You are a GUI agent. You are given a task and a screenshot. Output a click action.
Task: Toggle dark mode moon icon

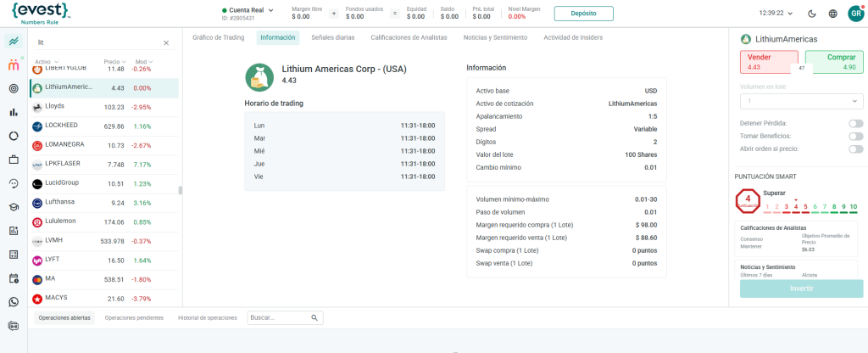tap(812, 14)
